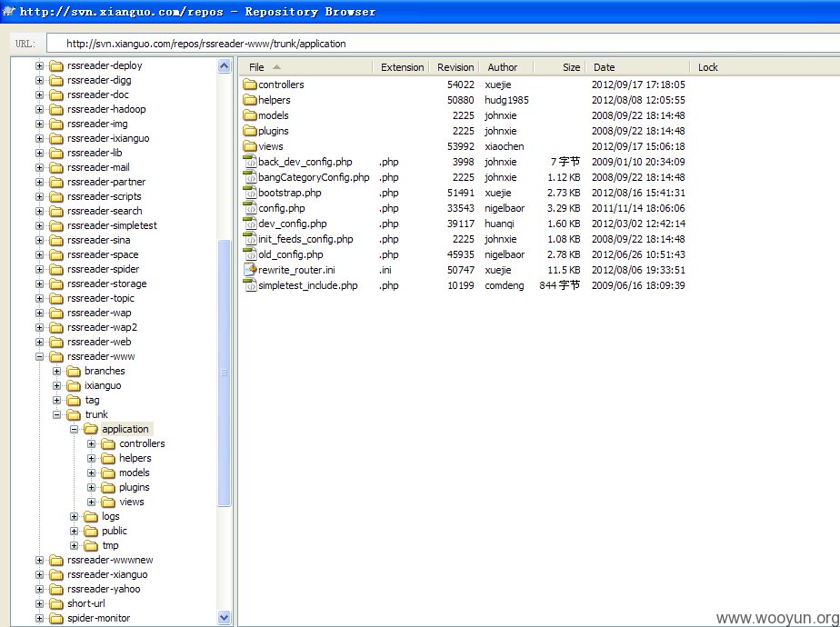Click the back_dev_config.php file icon
The image size is (840, 627).
[250, 162]
